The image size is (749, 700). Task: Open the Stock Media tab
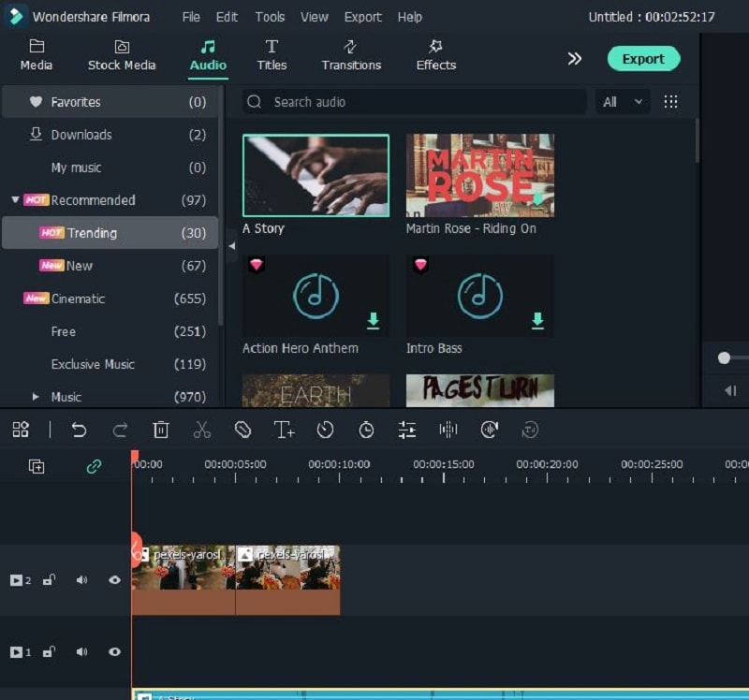(122, 56)
